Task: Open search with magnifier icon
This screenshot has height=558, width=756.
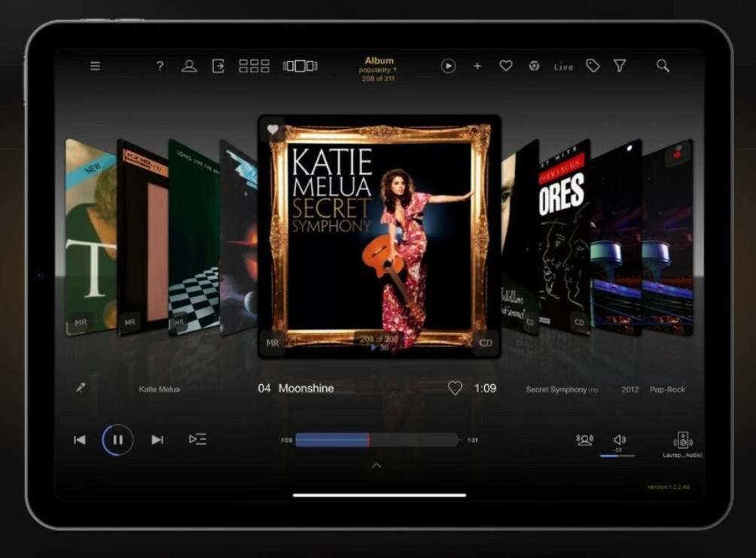Action: pyautogui.click(x=663, y=66)
